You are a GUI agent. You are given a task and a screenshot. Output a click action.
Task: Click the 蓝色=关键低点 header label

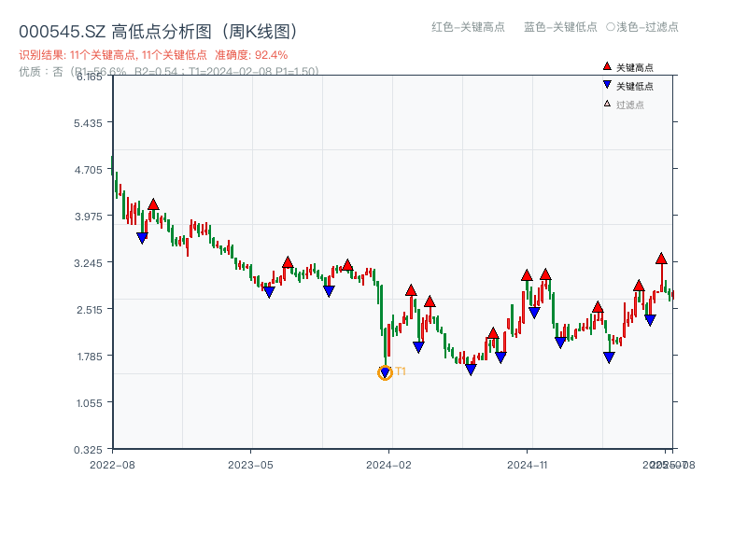click(560, 27)
